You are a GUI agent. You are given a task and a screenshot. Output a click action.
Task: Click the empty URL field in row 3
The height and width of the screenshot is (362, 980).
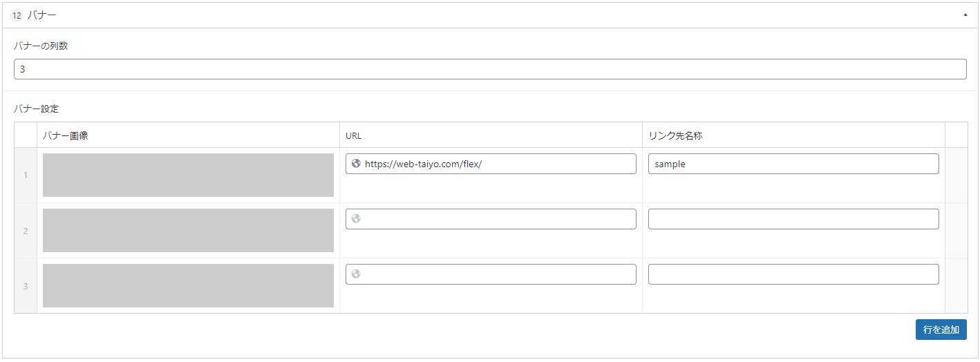[491, 274]
